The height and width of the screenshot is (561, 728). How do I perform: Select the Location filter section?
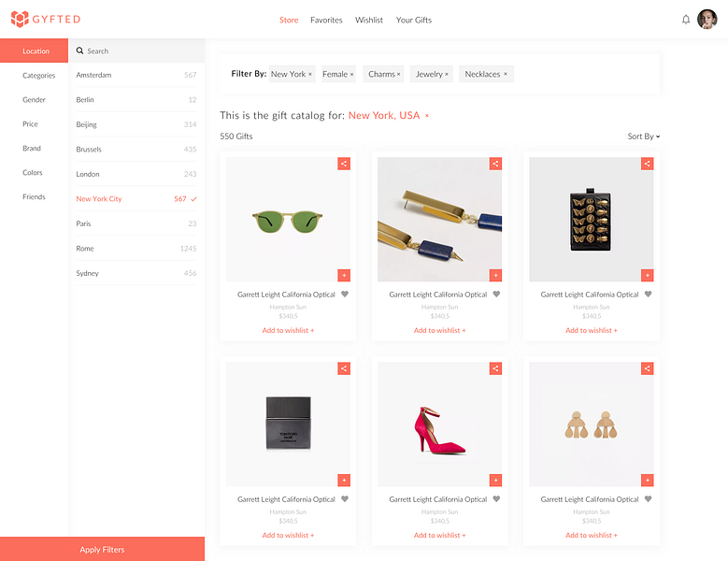pos(34,50)
